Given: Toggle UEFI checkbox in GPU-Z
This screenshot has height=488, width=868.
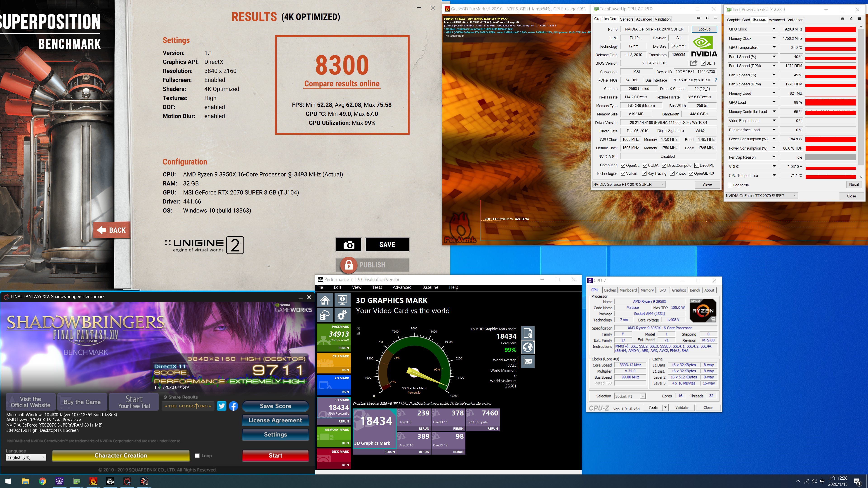Looking at the screenshot, I should [703, 63].
